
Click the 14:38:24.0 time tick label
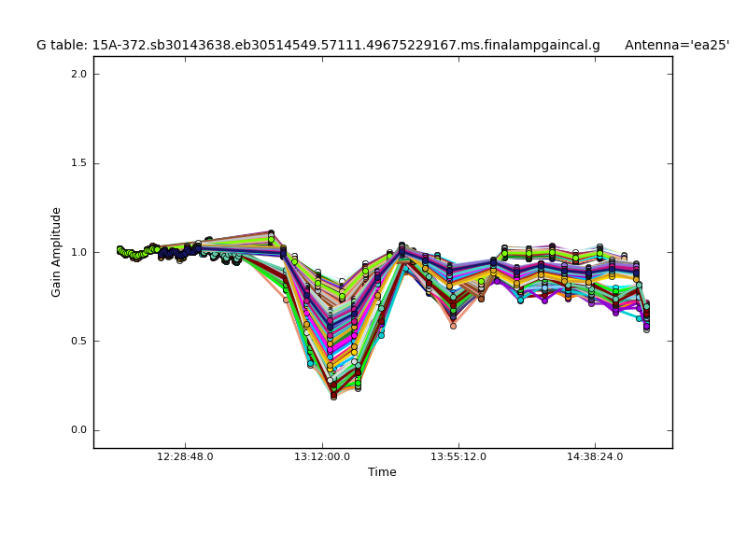coord(595,456)
